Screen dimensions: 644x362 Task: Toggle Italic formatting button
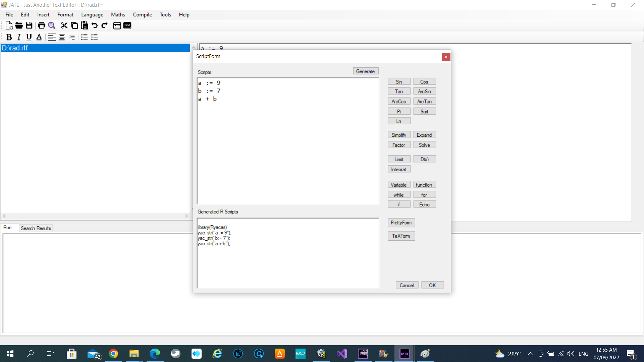[19, 37]
